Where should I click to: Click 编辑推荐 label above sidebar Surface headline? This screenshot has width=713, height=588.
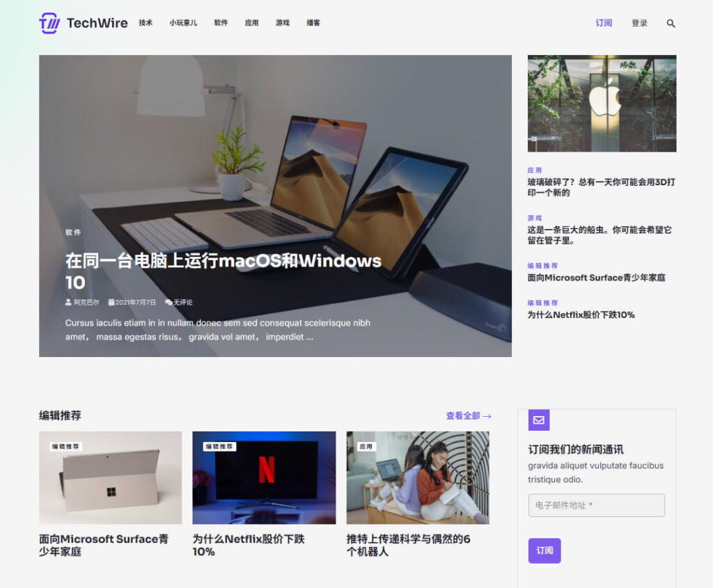pos(542,266)
